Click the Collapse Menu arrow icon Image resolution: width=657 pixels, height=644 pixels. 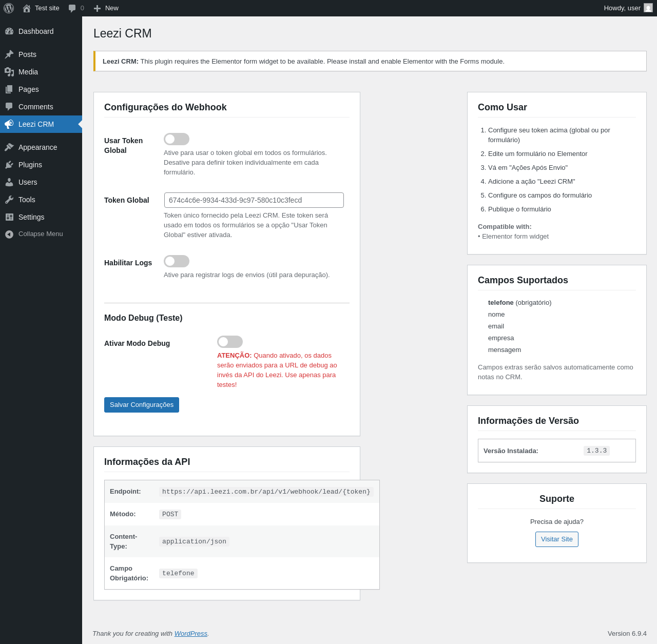[9, 234]
